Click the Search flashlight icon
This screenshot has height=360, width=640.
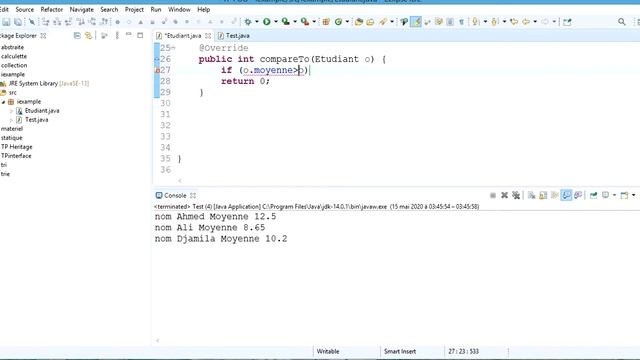(383, 22)
